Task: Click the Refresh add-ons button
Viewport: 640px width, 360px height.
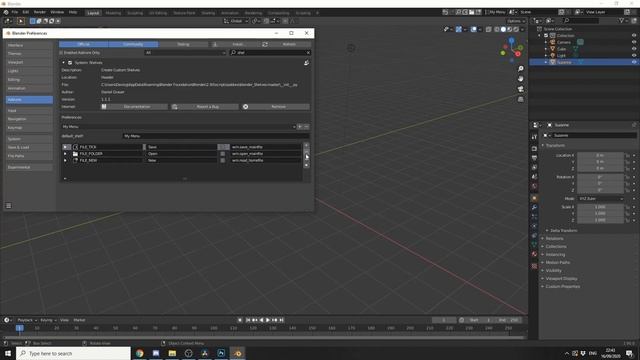Action: pyautogui.click(x=286, y=44)
